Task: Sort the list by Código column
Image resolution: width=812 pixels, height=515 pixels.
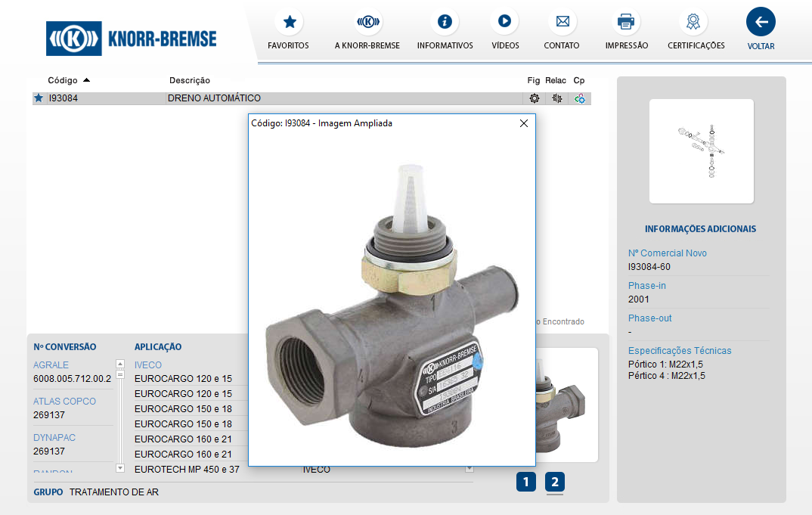Action: (68, 80)
